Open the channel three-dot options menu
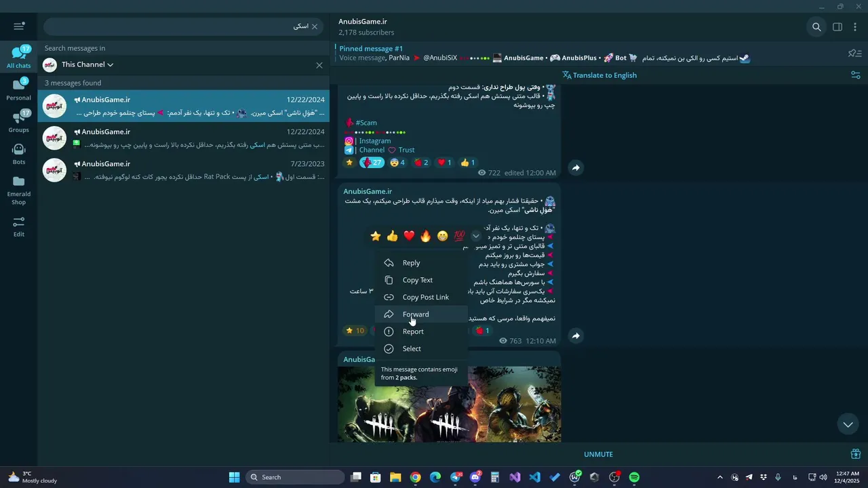Screen dimensions: 868x488 855,27
